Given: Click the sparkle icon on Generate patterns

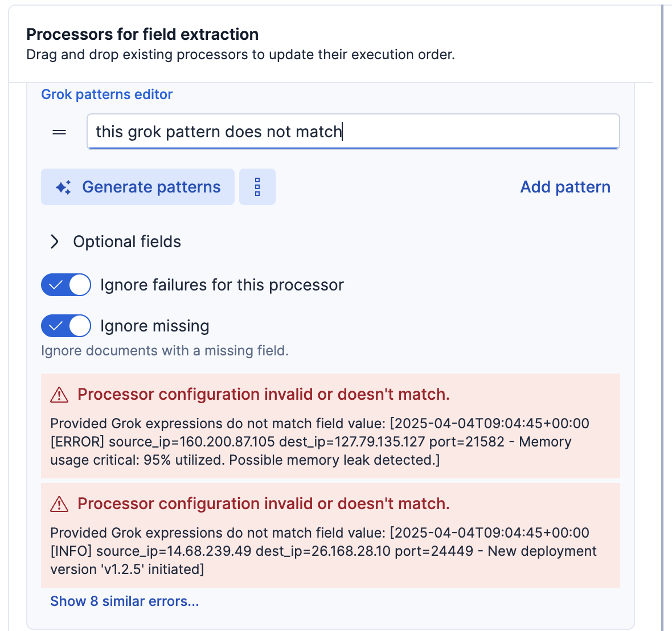Looking at the screenshot, I should point(63,187).
